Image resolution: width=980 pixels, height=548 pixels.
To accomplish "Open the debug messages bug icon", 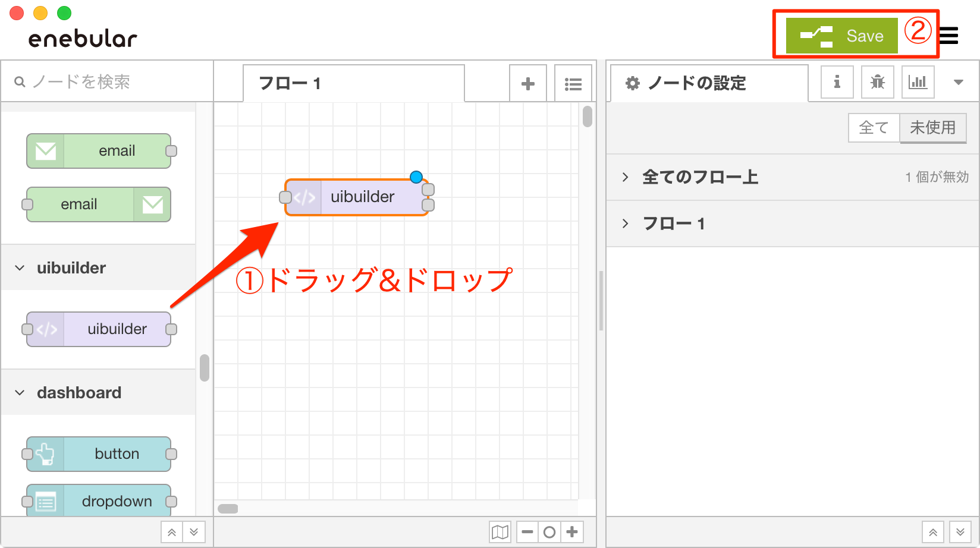I will [x=877, y=82].
